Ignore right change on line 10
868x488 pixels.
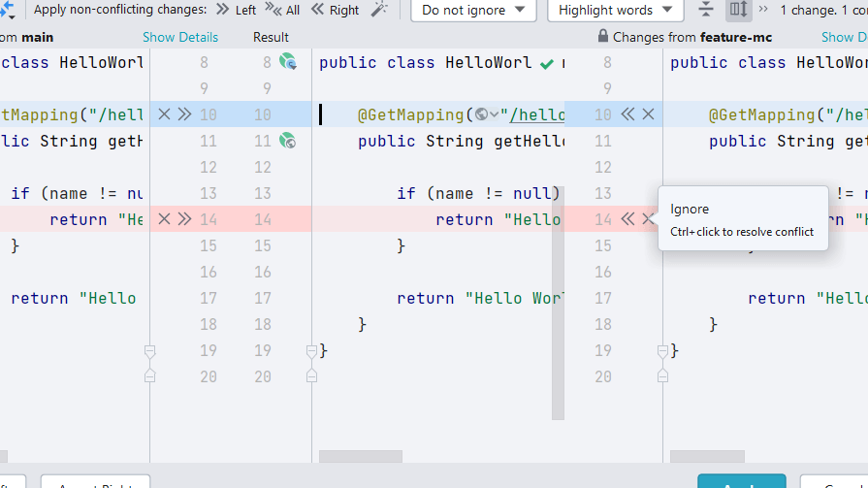(648, 114)
